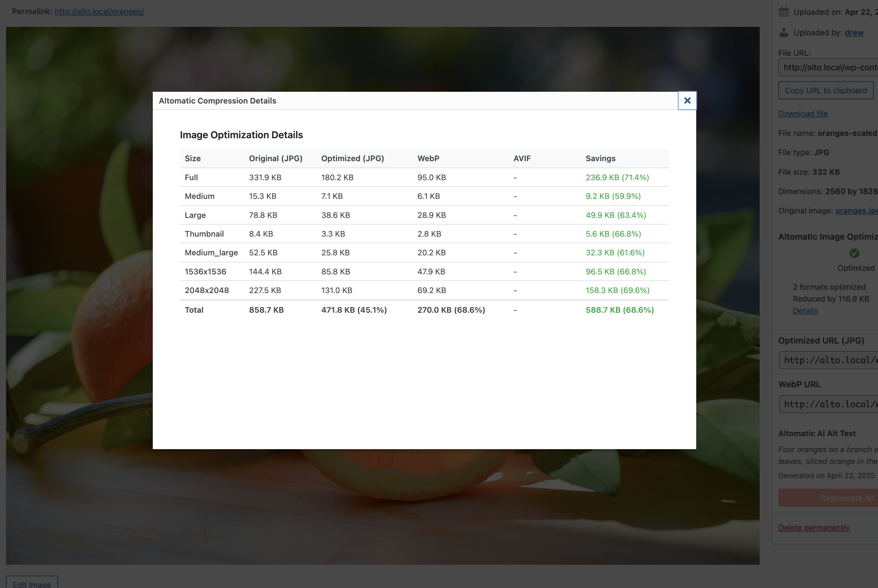Screen dimensions: 878x588
Task: Click the Full size row savings value
Action: pos(617,177)
